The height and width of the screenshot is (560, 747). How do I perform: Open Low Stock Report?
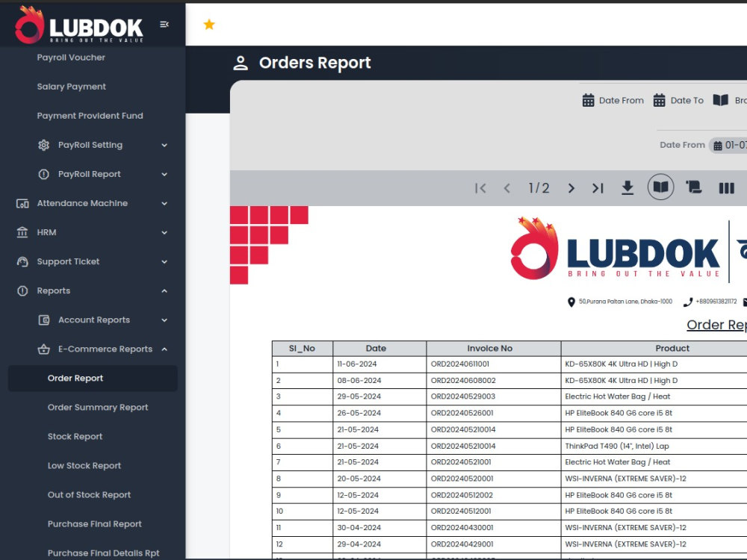[84, 466]
